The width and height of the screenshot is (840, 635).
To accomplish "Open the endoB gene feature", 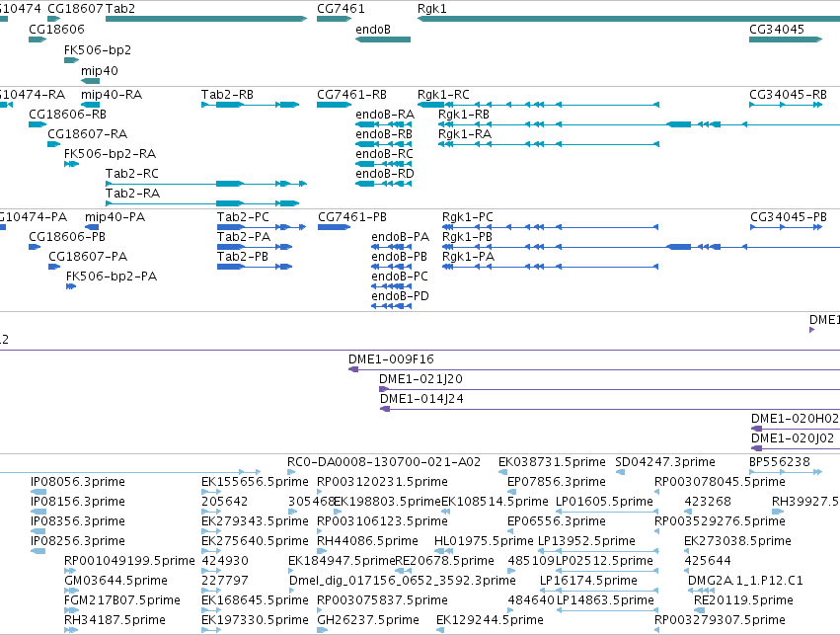I will pyautogui.click(x=383, y=40).
